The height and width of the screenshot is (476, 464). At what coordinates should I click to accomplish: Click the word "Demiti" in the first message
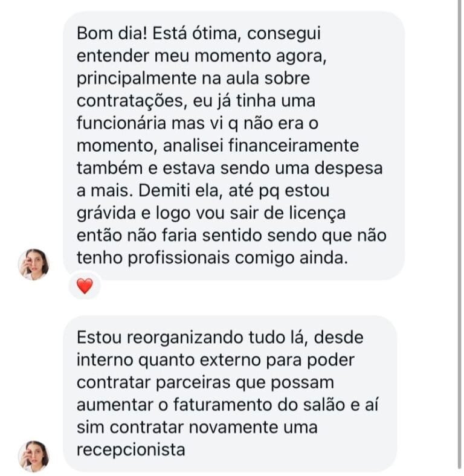click(161, 190)
